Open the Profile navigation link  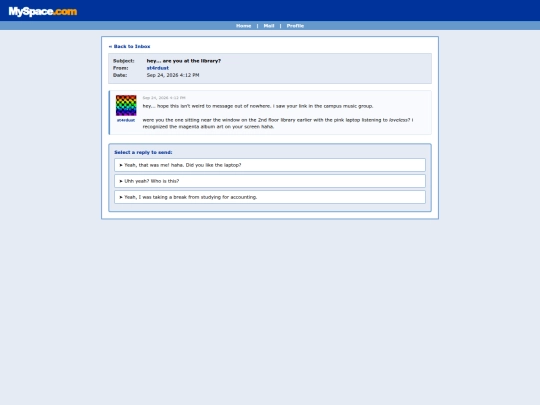(295, 26)
